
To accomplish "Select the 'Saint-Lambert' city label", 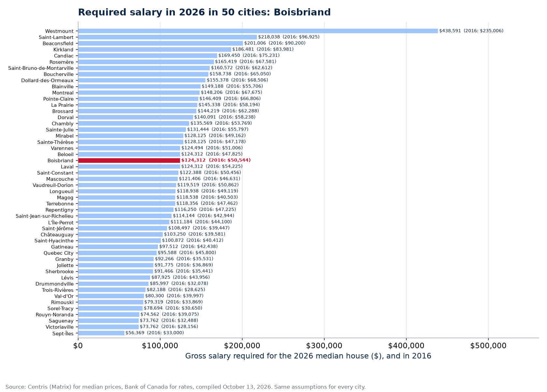I will tap(56, 37).
